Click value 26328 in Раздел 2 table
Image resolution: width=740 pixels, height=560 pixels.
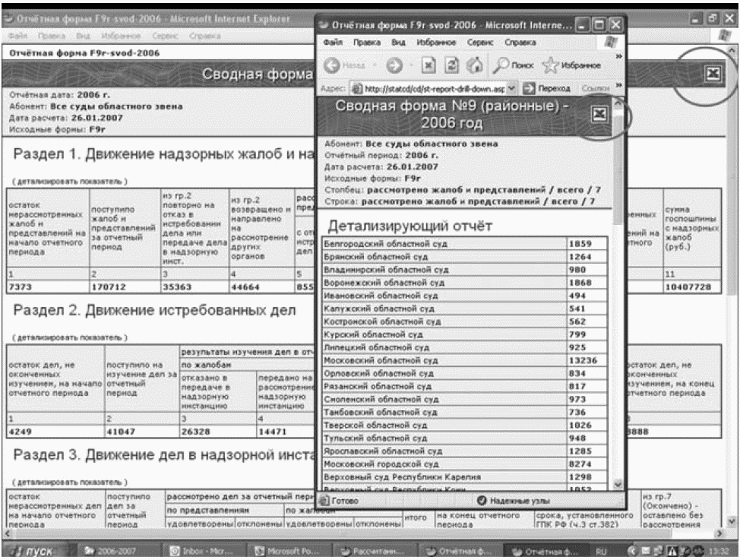pos(196,432)
